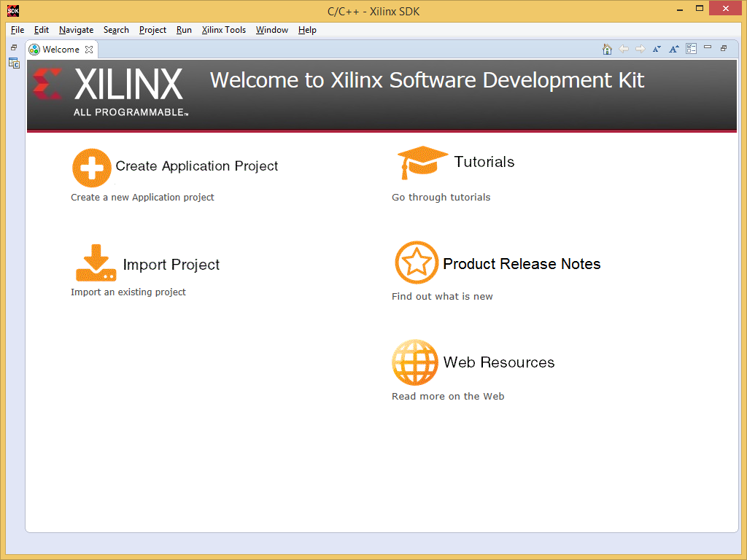
Task: Open the Project menu
Action: point(152,29)
